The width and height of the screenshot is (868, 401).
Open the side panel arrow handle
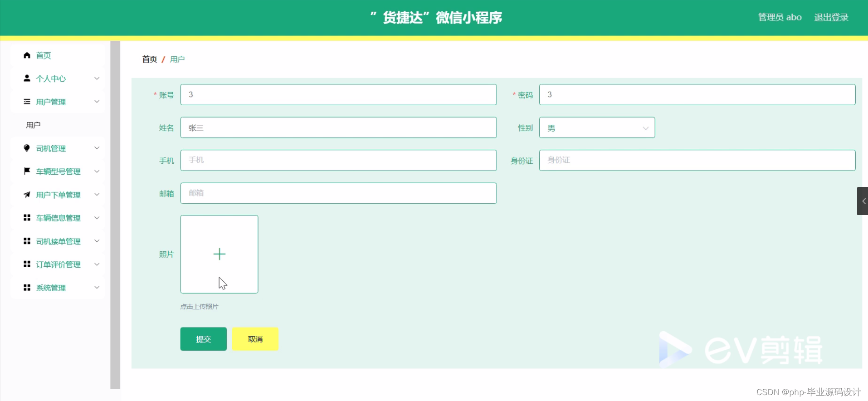[x=863, y=201]
